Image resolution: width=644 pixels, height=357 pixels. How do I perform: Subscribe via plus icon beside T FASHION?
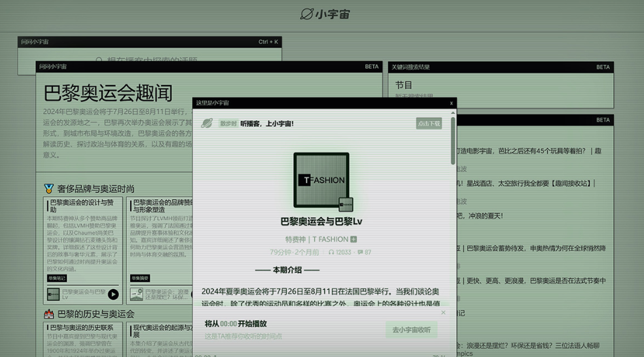point(353,239)
